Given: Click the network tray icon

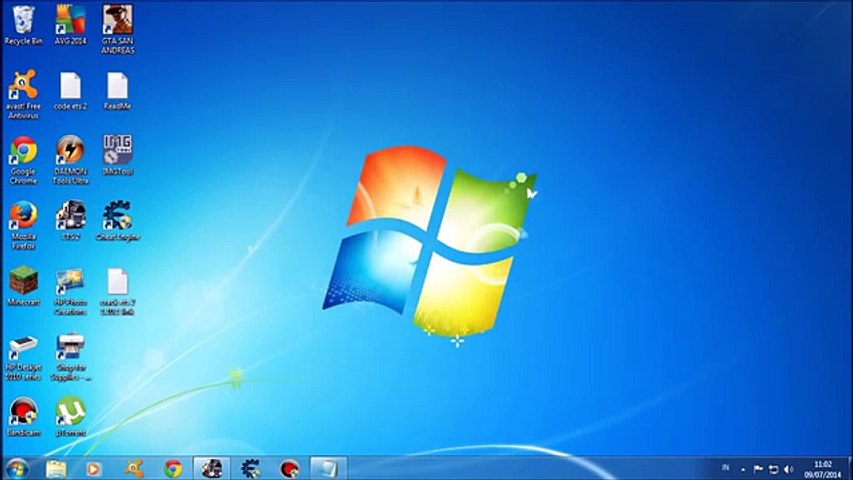Looking at the screenshot, I should [774, 469].
